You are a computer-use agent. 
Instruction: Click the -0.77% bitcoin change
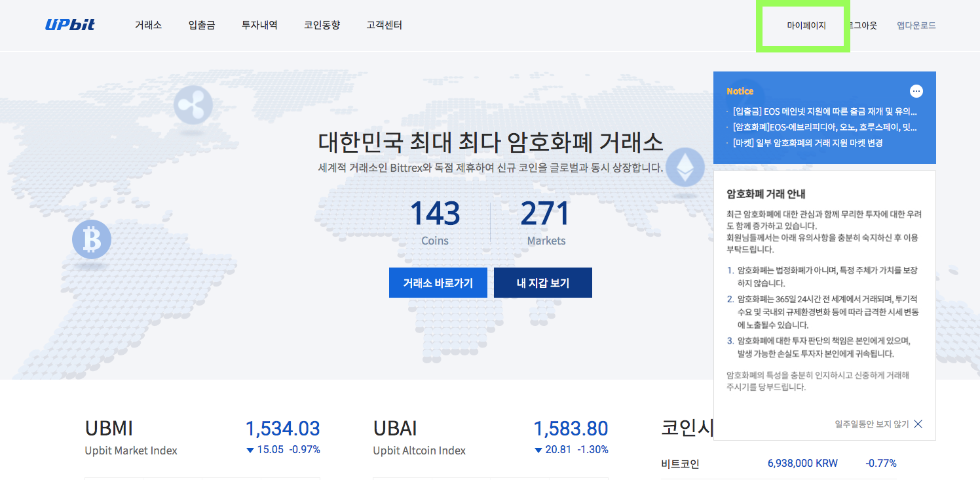click(x=881, y=463)
